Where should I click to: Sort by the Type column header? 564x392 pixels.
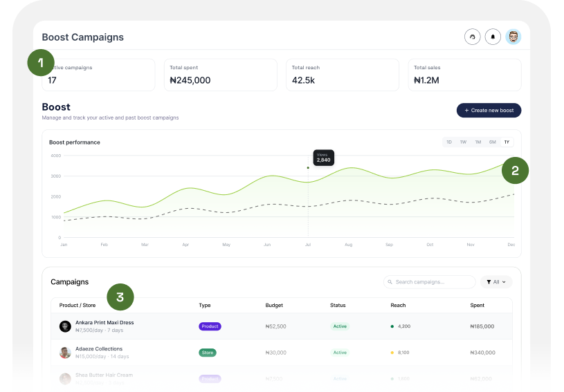click(205, 305)
